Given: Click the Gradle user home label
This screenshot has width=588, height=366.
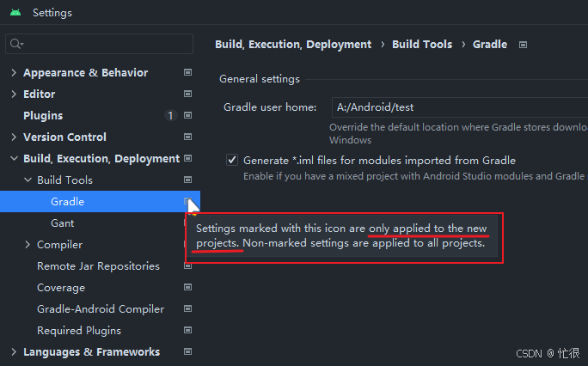Looking at the screenshot, I should point(270,107).
